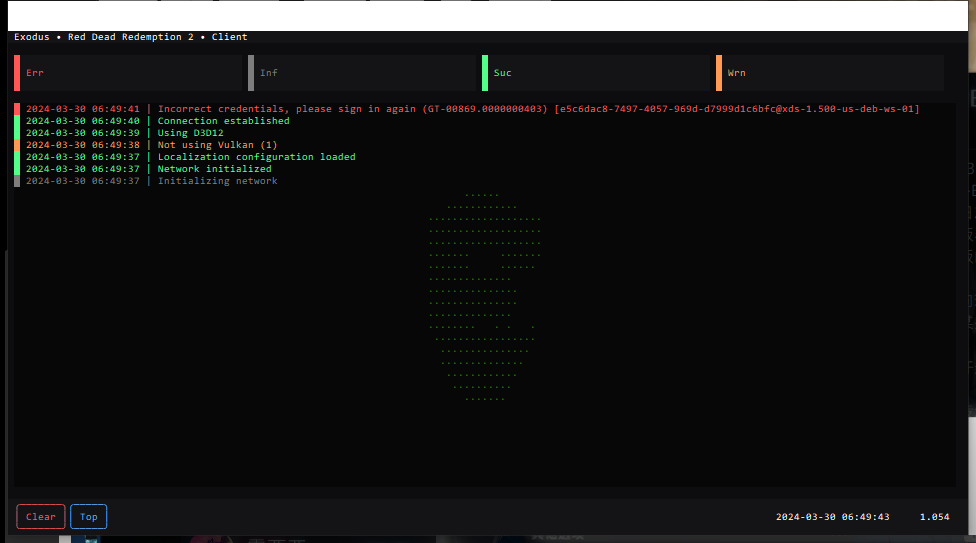The width and height of the screenshot is (976, 543).
Task: Toggle the Wrn log filter
Action: click(830, 73)
